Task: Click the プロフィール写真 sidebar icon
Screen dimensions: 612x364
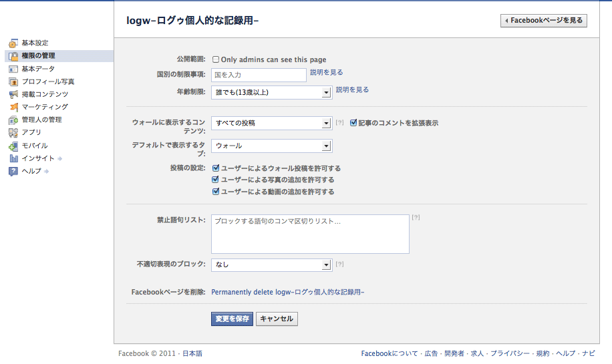Action: point(13,81)
